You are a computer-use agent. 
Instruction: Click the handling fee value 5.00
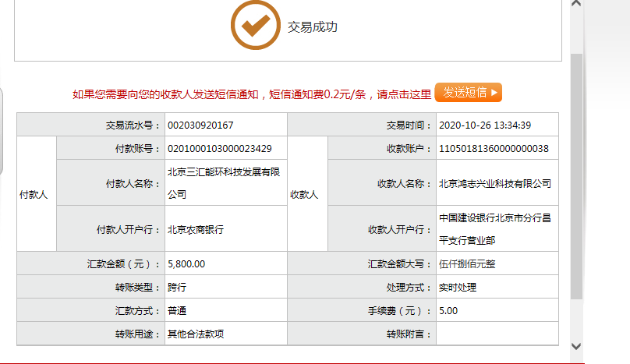pos(448,310)
